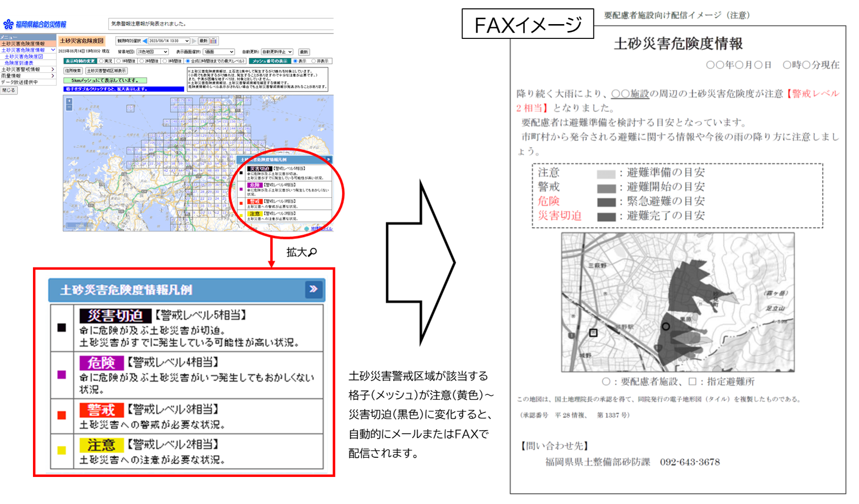859x504 pixels.
Task: Expand the 土砂災害警戒情報 menu section
Action: pyautogui.click(x=22, y=69)
